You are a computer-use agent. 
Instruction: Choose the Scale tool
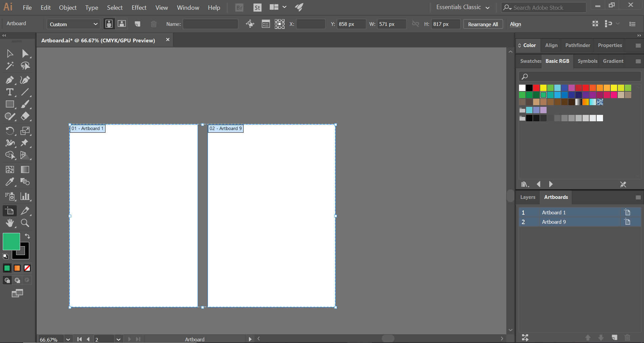[25, 131]
